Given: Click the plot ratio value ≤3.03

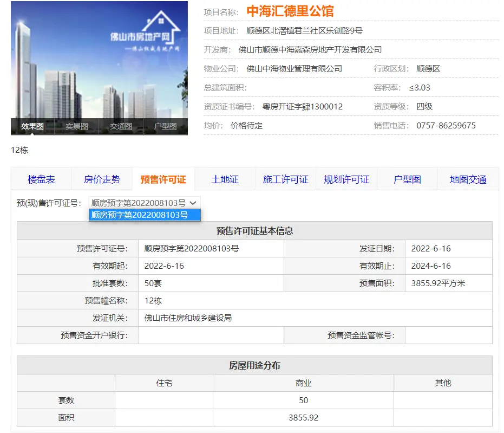Looking at the screenshot, I should pos(420,87).
